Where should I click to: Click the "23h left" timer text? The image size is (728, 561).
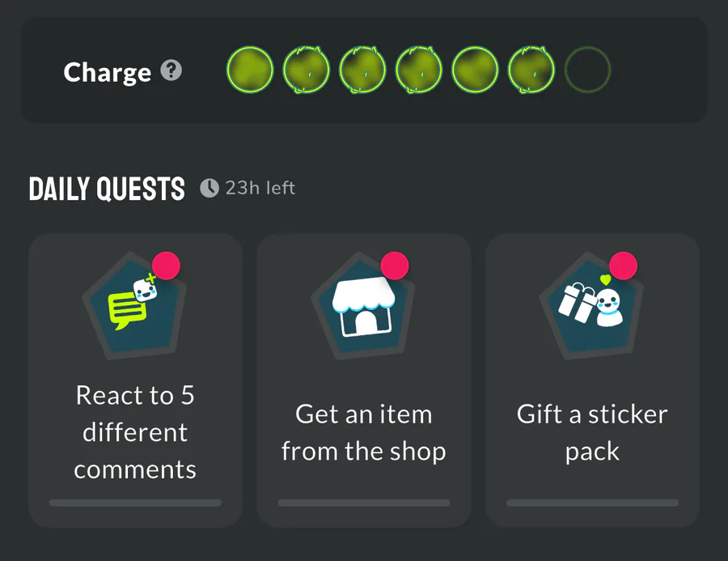coord(260,189)
